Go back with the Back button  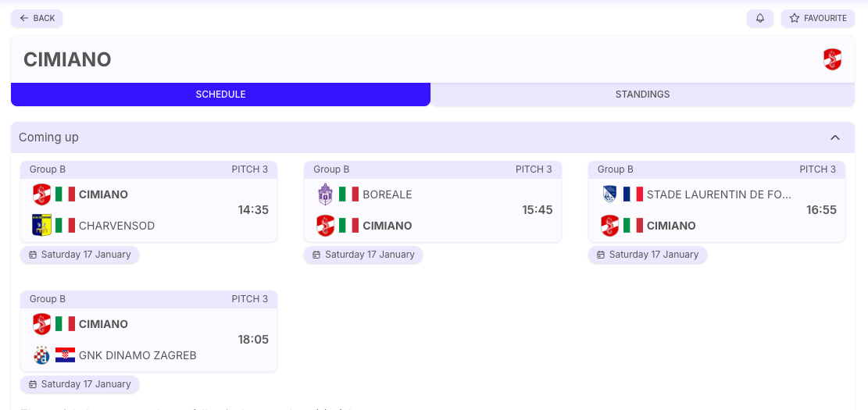tap(37, 18)
